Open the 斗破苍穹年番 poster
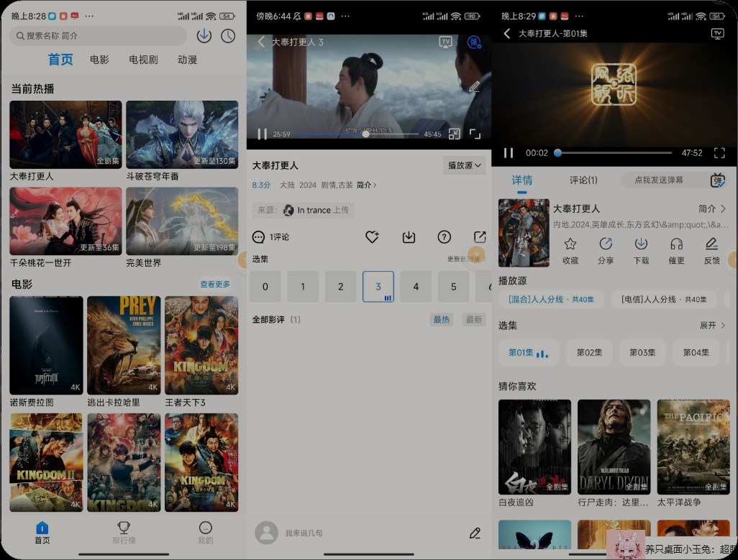 pos(182,134)
